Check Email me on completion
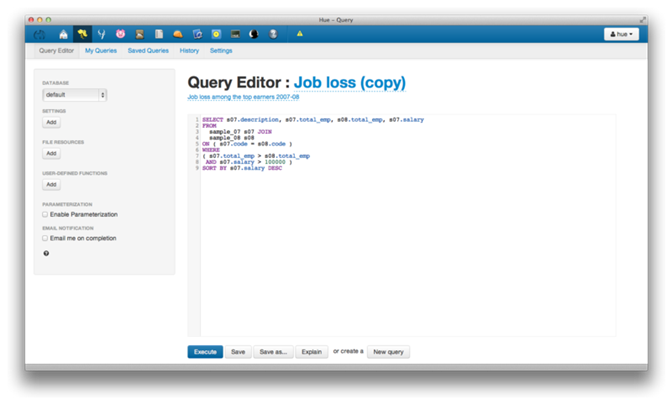 coord(45,238)
